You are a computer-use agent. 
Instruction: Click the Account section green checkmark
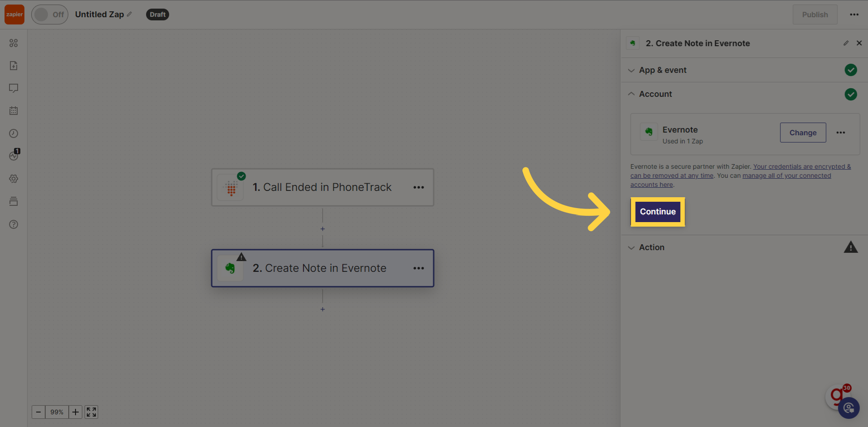(851, 94)
